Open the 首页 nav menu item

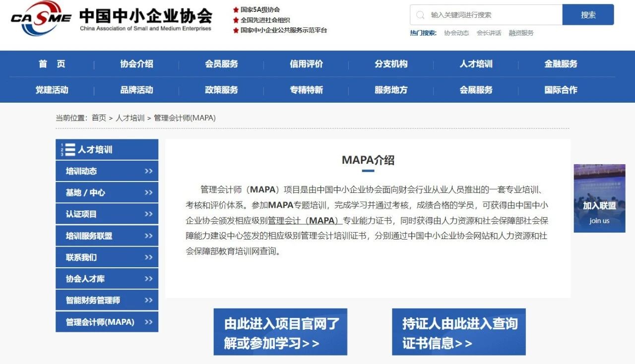point(52,64)
